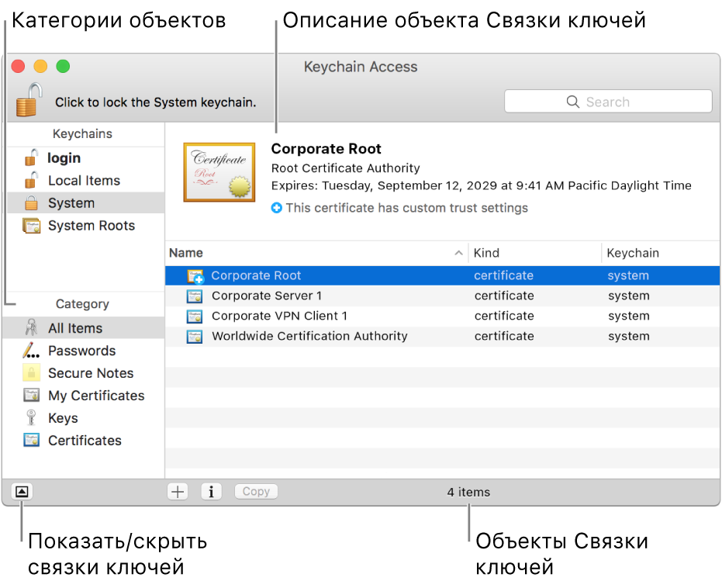Open info for the selected item
Image resolution: width=722 pixels, height=588 pixels.
[212, 492]
